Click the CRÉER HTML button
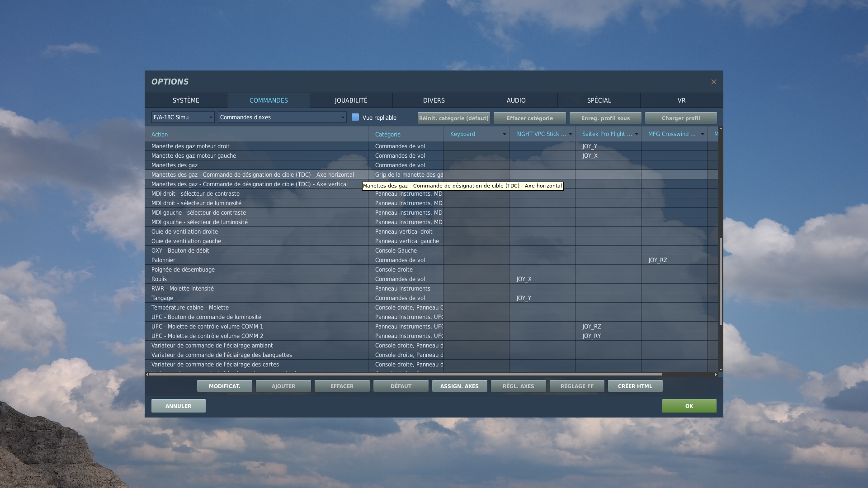868x488 pixels. tap(635, 386)
